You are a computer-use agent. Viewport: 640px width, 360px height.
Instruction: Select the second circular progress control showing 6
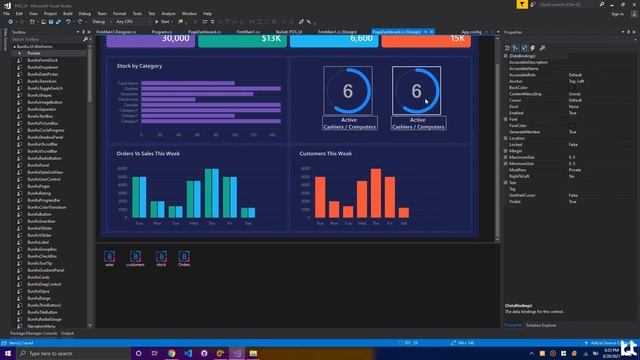pyautogui.click(x=416, y=91)
